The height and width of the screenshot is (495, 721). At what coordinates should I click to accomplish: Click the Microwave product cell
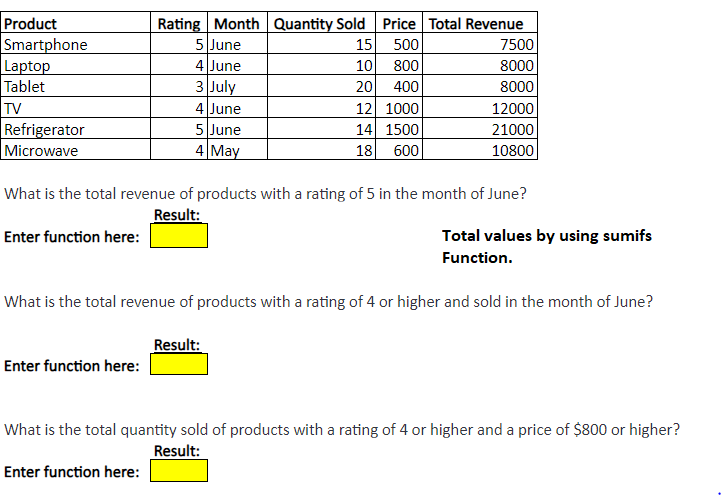76,151
